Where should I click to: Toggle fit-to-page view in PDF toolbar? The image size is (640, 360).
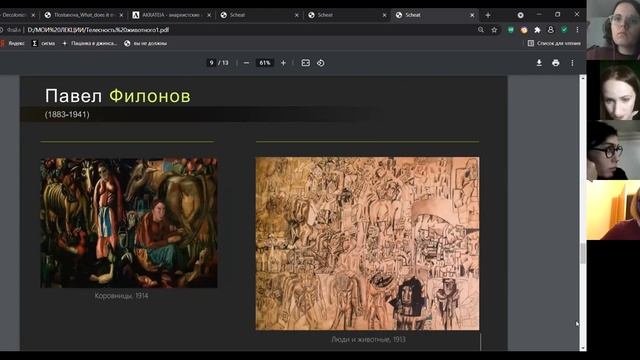(306, 63)
